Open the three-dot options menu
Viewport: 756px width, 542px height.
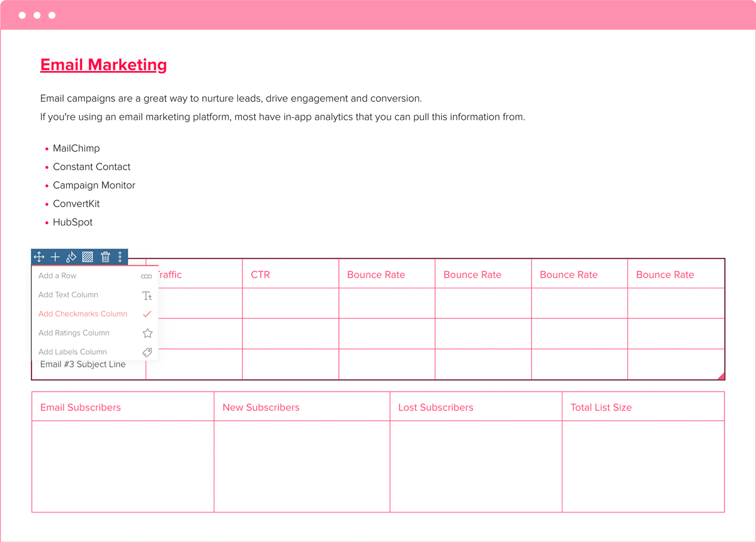120,257
